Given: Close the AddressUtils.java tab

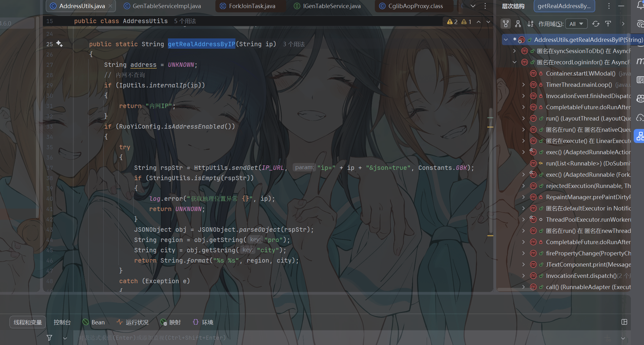Looking at the screenshot, I should (110, 6).
